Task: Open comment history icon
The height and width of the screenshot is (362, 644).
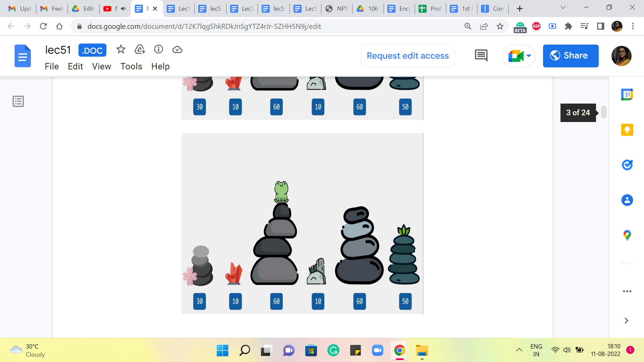Action: 481,56
